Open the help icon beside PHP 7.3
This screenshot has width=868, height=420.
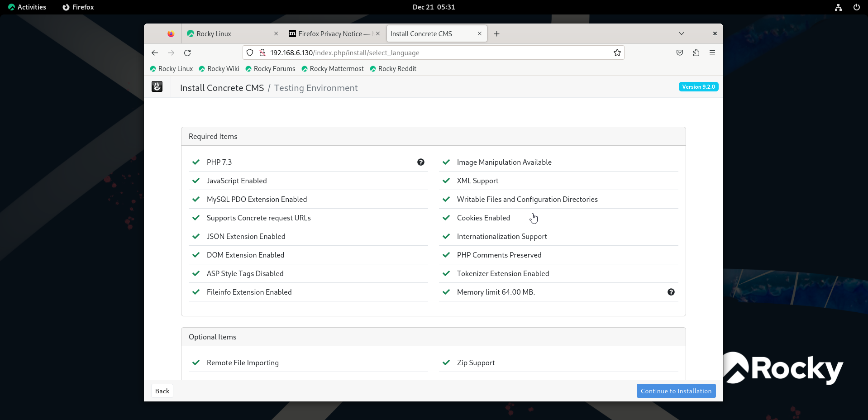tap(421, 162)
